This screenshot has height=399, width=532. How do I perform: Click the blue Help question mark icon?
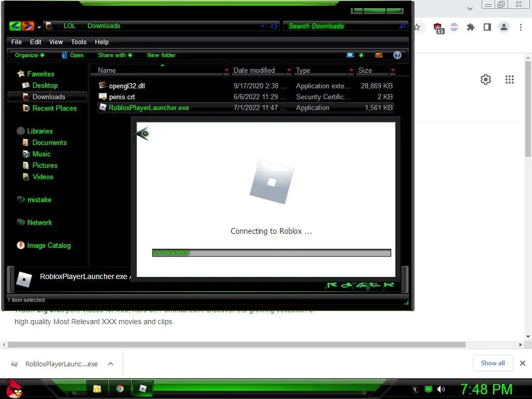click(397, 55)
